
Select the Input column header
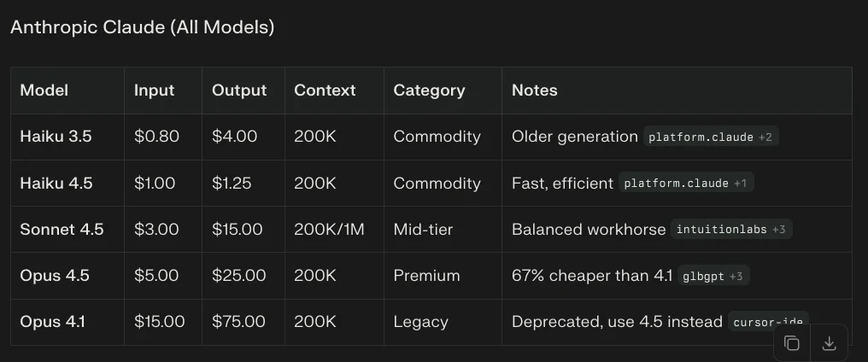click(154, 90)
